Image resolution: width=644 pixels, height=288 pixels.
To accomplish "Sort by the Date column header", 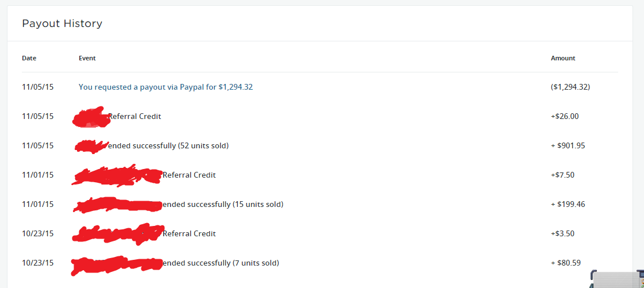I will tap(29, 58).
